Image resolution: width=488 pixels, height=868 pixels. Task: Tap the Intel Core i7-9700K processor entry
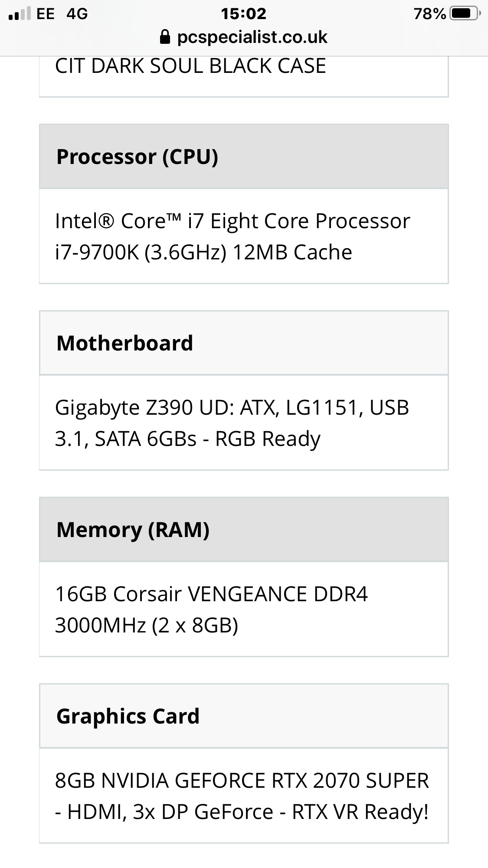[244, 236]
